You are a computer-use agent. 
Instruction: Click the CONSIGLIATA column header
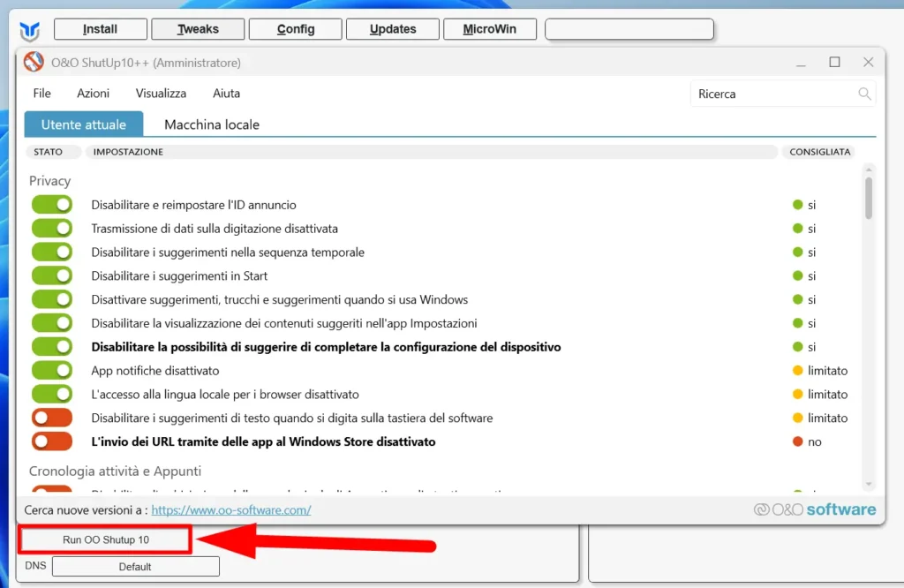[x=820, y=152]
